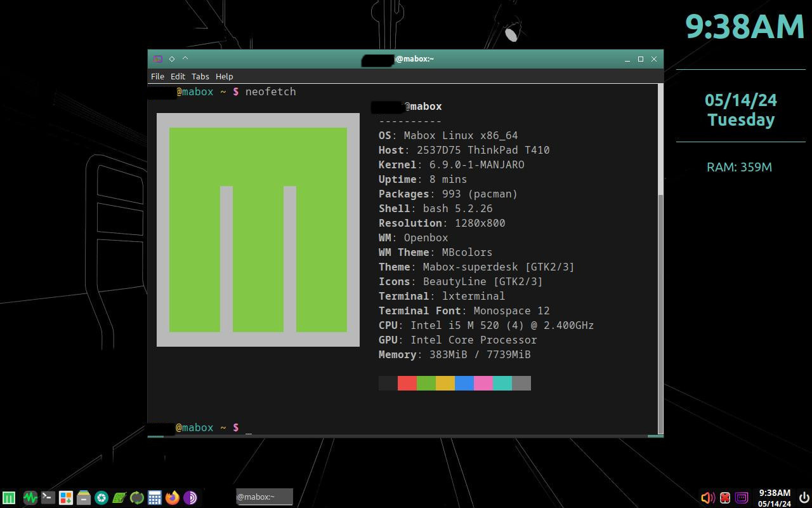
Task: Click the @mabox:~ taskbar window button
Action: [x=264, y=497]
